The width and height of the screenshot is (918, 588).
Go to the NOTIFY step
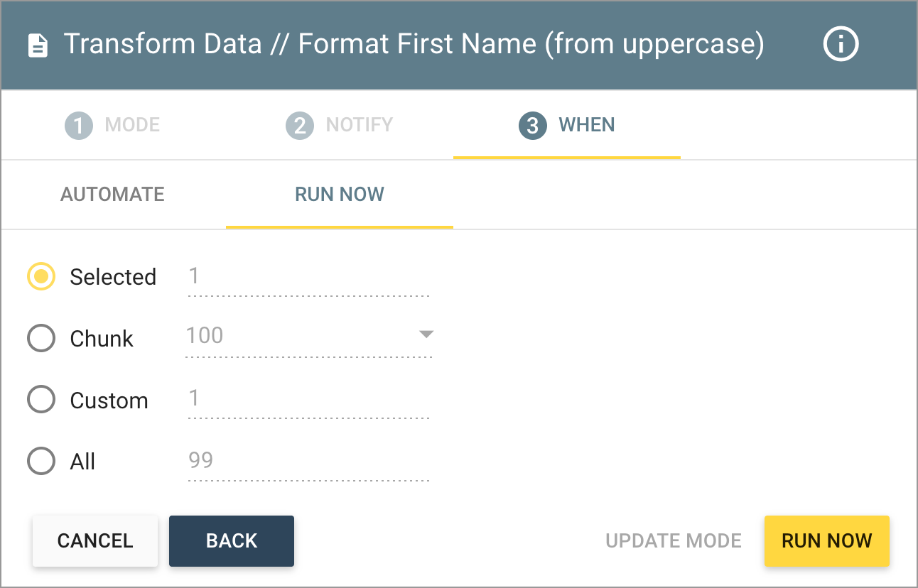[340, 124]
